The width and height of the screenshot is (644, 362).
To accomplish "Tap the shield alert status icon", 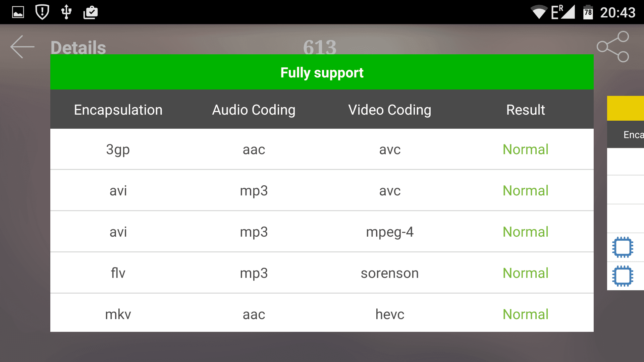I will coord(42,12).
